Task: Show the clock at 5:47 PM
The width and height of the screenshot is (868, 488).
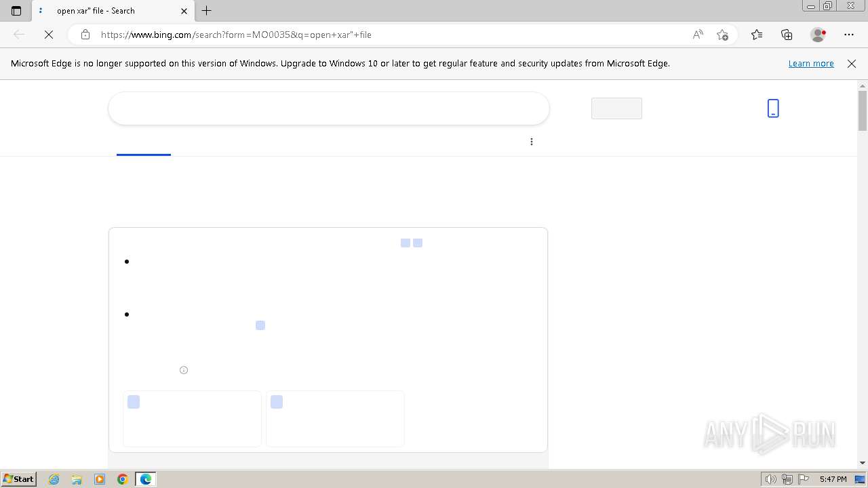Action: [x=833, y=479]
